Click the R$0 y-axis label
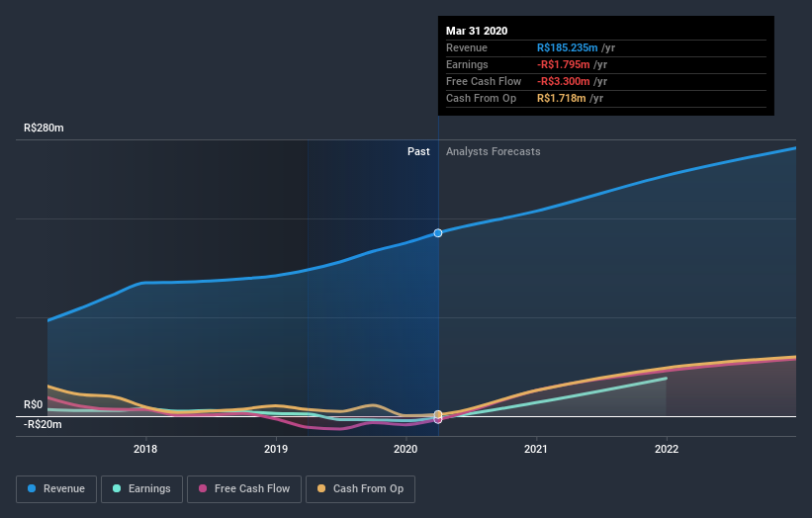This screenshot has height=518, width=812. tap(34, 404)
